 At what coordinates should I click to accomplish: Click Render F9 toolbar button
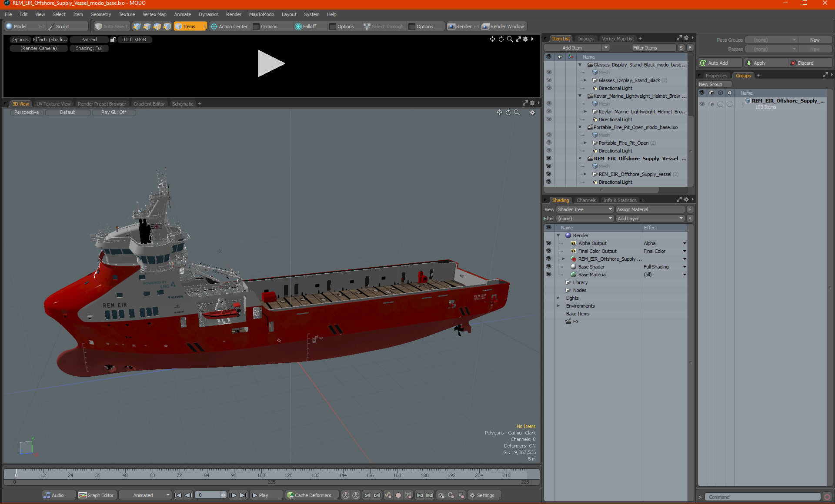463,27
